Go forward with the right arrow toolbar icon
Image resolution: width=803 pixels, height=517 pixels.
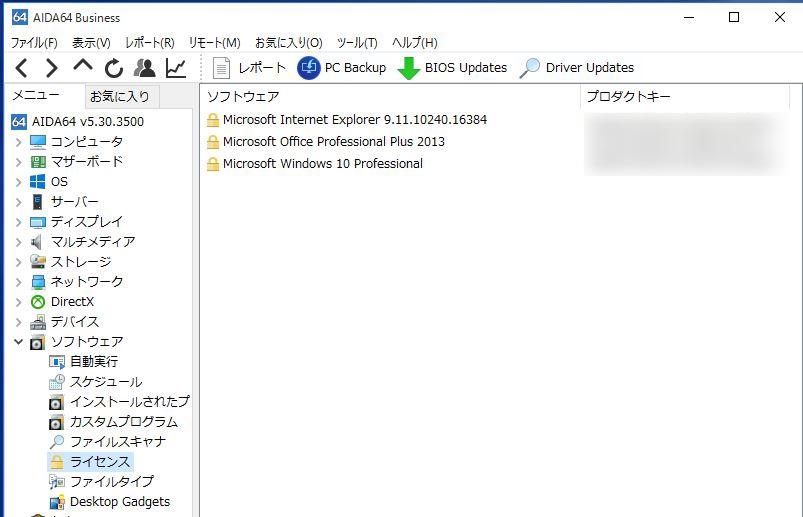[x=52, y=68]
